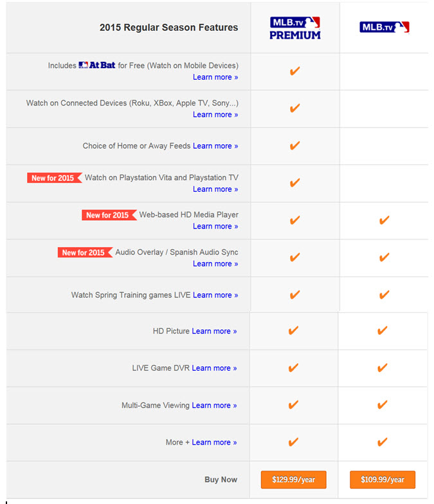This screenshot has width=434, height=504.
Task: Open Learn more for Home or Away Feeds
Action: (x=215, y=146)
